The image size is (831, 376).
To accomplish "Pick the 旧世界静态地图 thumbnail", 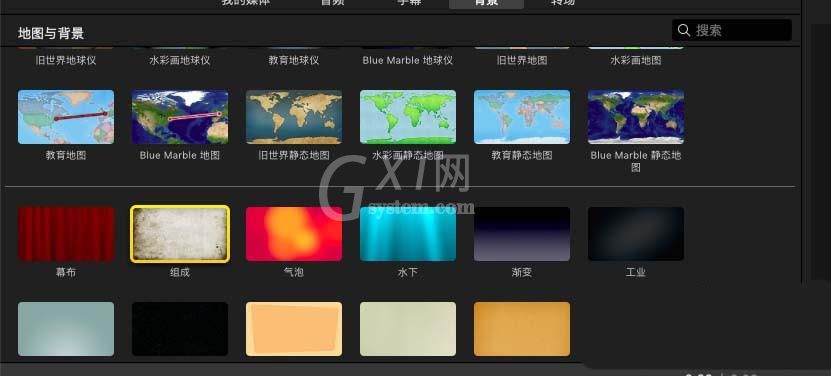I will [294, 117].
